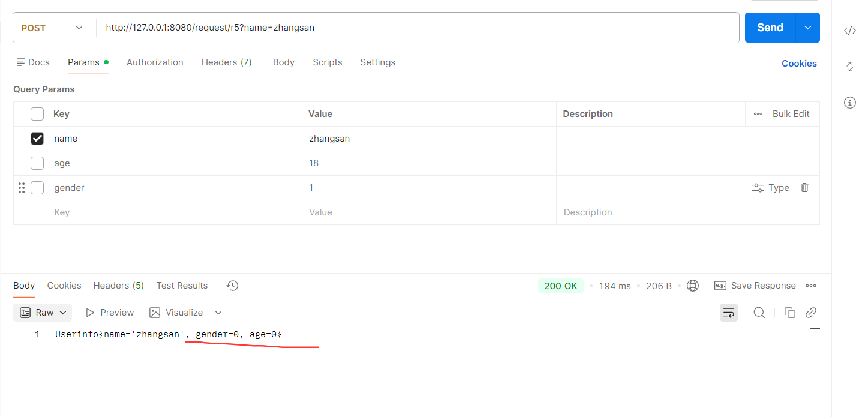Switch response view to Visualize
This screenshot has height=417, width=868.
tap(176, 313)
